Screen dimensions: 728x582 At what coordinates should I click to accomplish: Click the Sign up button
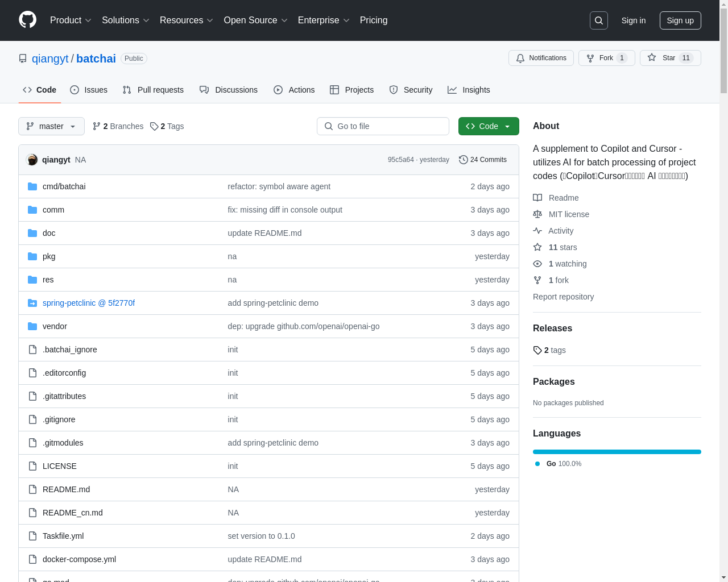point(680,20)
